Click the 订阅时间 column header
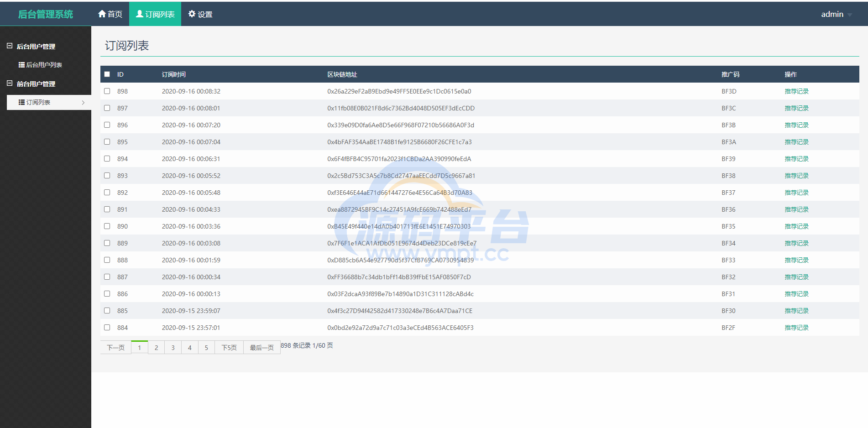This screenshot has width=868, height=428. coord(173,74)
